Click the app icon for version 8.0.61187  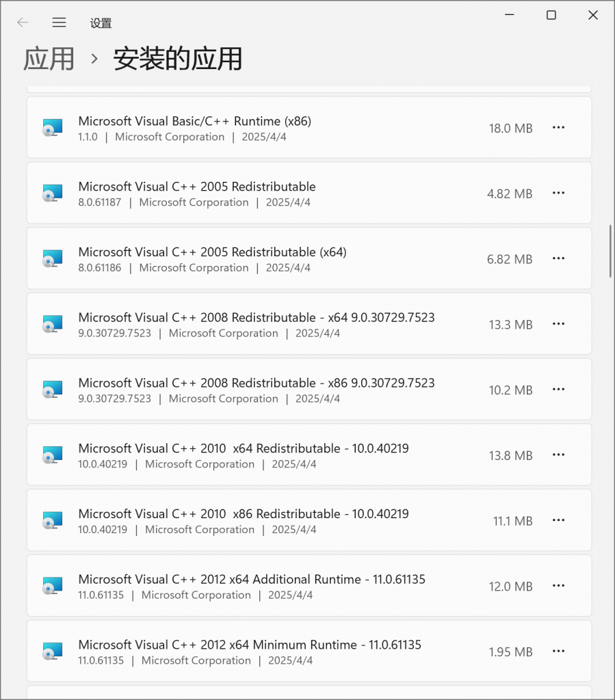pyautogui.click(x=52, y=193)
